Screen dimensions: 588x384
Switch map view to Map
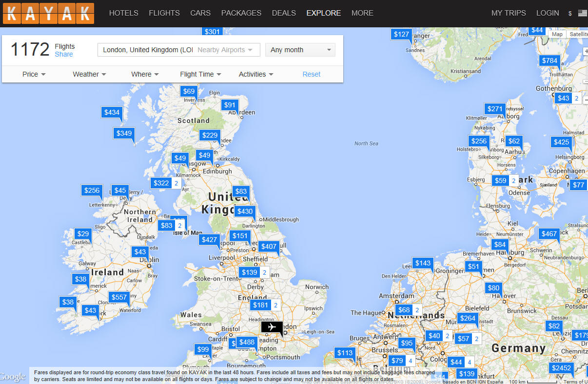pos(557,34)
